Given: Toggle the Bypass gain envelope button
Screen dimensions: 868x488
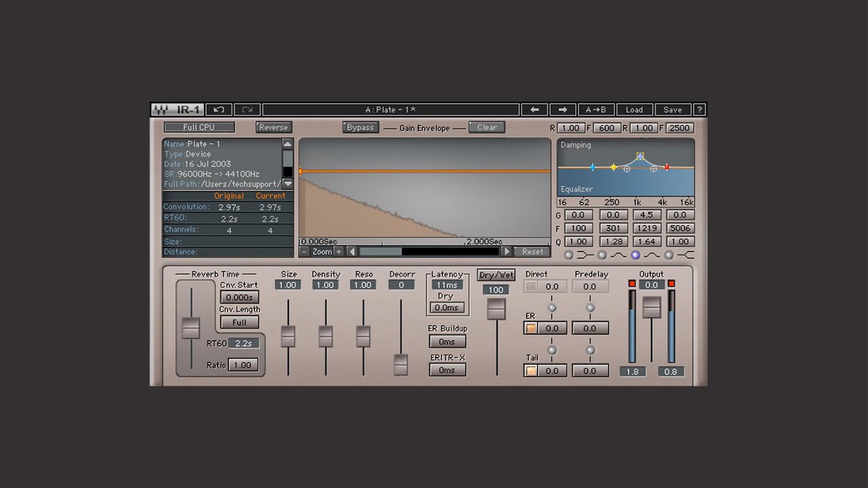Looking at the screenshot, I should coord(361,127).
